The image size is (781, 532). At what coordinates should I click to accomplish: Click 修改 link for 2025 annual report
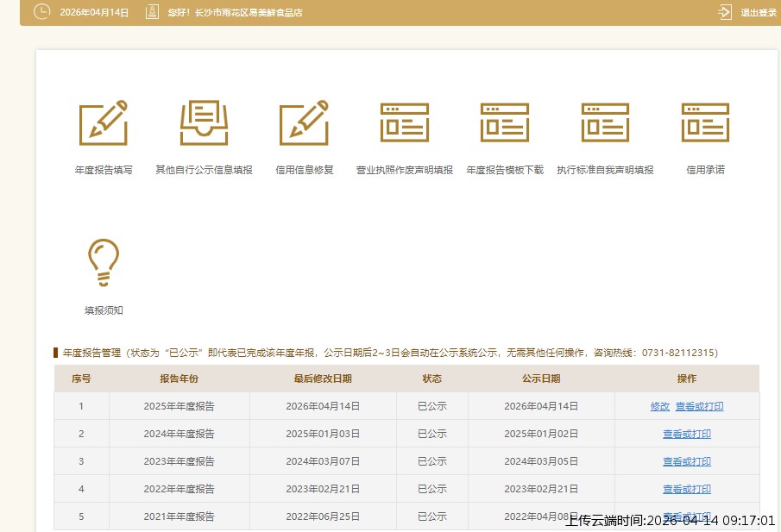(659, 406)
